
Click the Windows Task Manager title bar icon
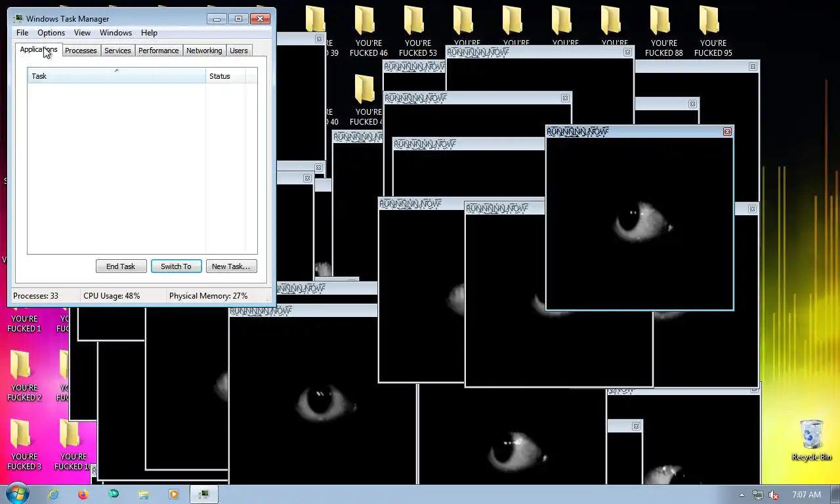click(x=18, y=19)
